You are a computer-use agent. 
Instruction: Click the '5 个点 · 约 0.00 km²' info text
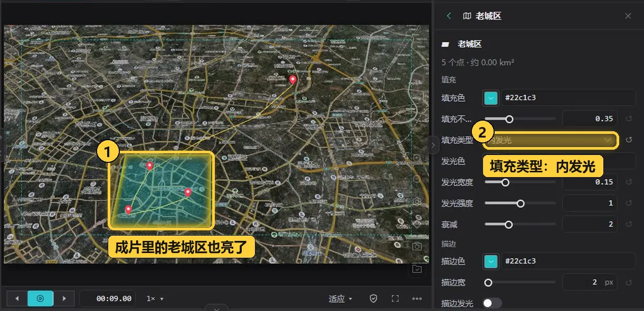point(478,62)
